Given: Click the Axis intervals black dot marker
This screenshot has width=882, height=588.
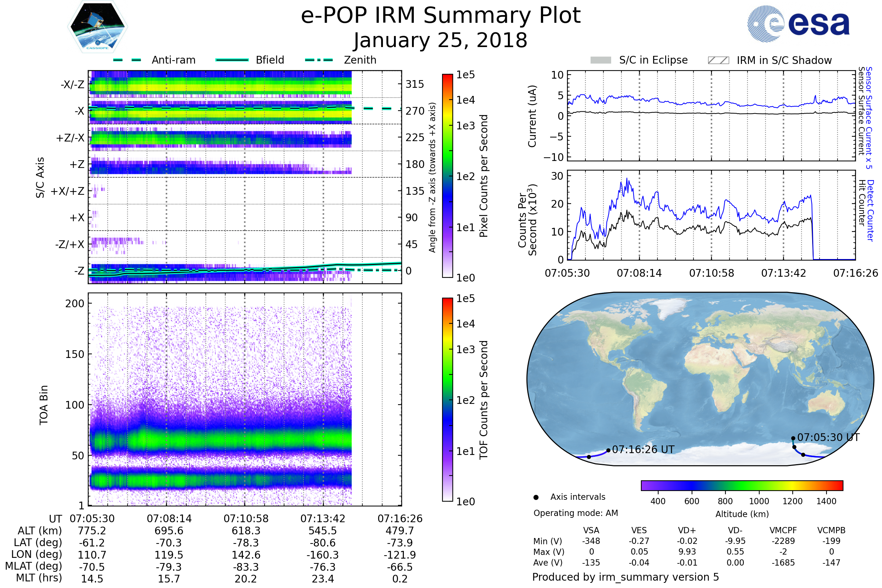Looking at the screenshot, I should pos(536,497).
